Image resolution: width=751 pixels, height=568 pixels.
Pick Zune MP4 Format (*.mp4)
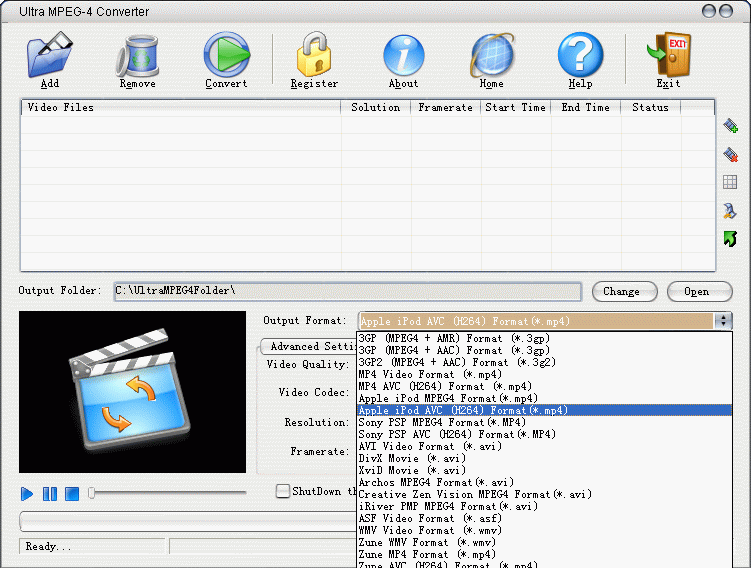pyautogui.click(x=545, y=554)
